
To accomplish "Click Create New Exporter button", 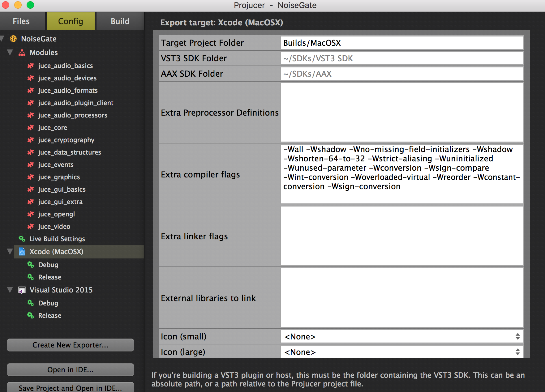I will pos(71,345).
